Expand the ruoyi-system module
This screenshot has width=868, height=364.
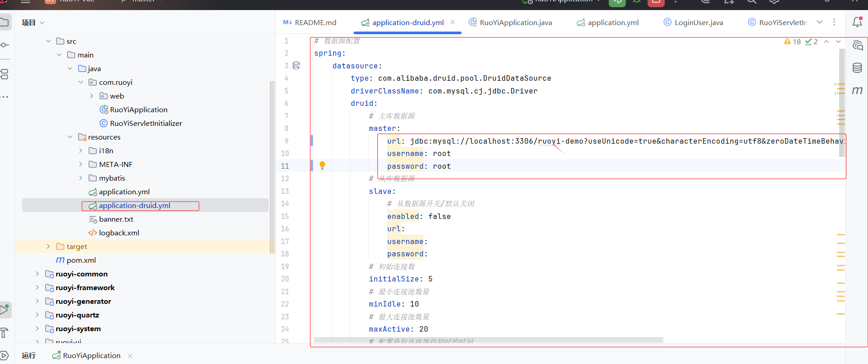[37, 328]
